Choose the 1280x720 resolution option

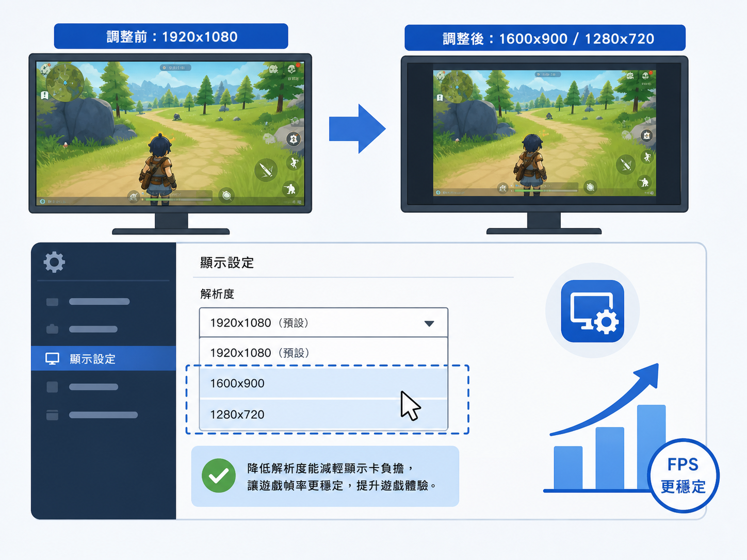[x=323, y=414]
